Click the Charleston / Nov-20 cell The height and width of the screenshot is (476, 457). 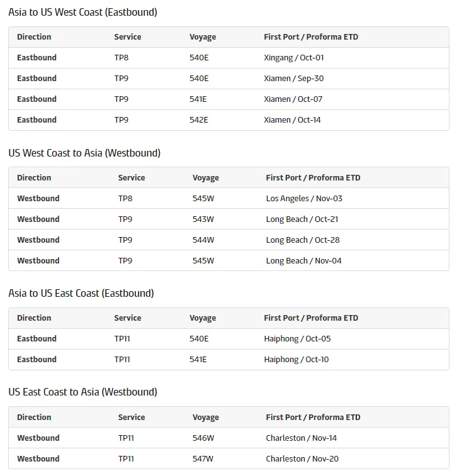(x=302, y=459)
